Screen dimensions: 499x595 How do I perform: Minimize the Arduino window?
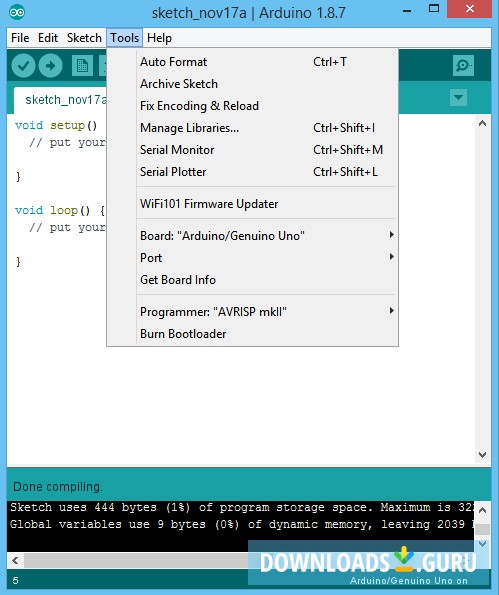point(407,10)
